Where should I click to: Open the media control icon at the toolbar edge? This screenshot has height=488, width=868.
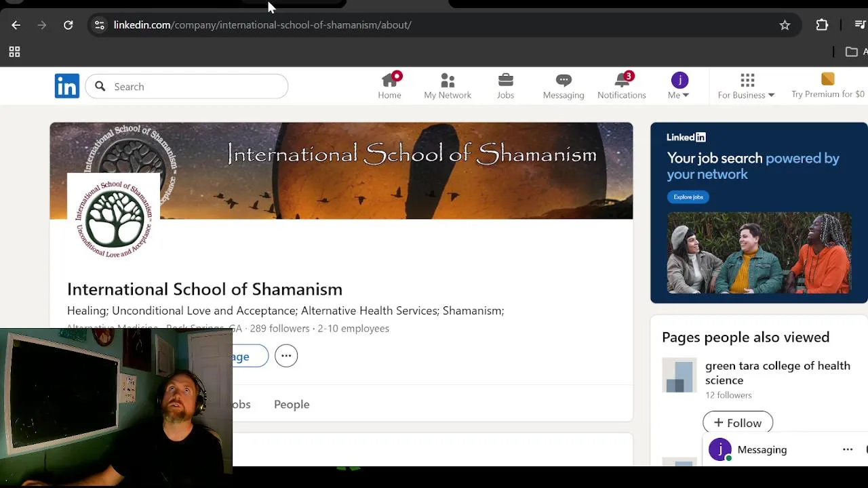[860, 25]
